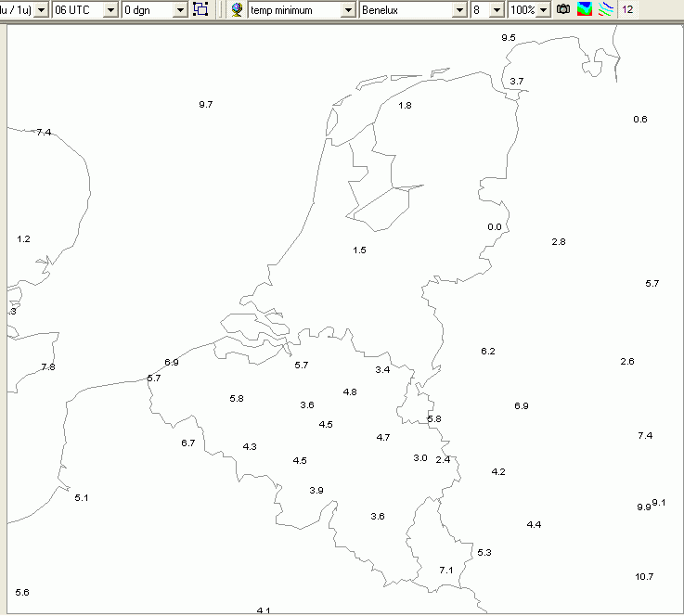Click the 7.1 value in Luxembourg

[x=445, y=571]
